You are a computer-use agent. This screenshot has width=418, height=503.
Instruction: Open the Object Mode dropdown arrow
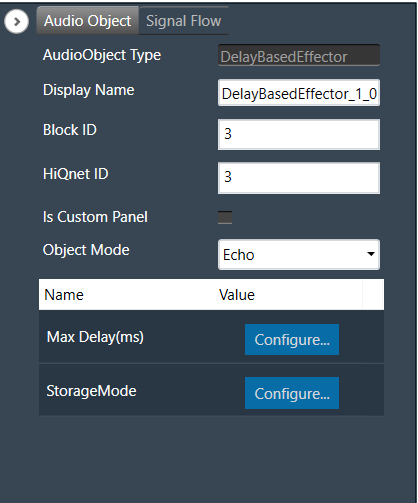[x=371, y=254]
